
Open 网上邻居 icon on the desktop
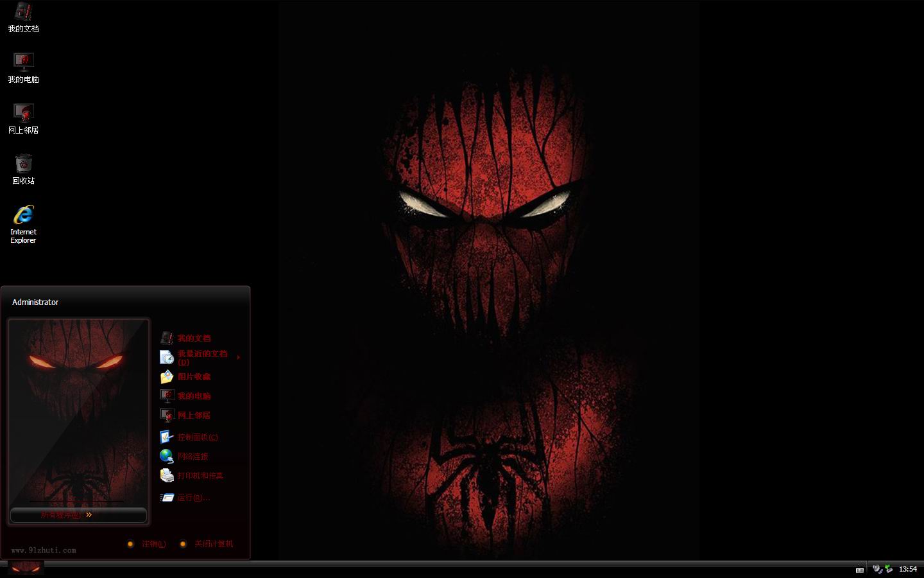coord(23,119)
